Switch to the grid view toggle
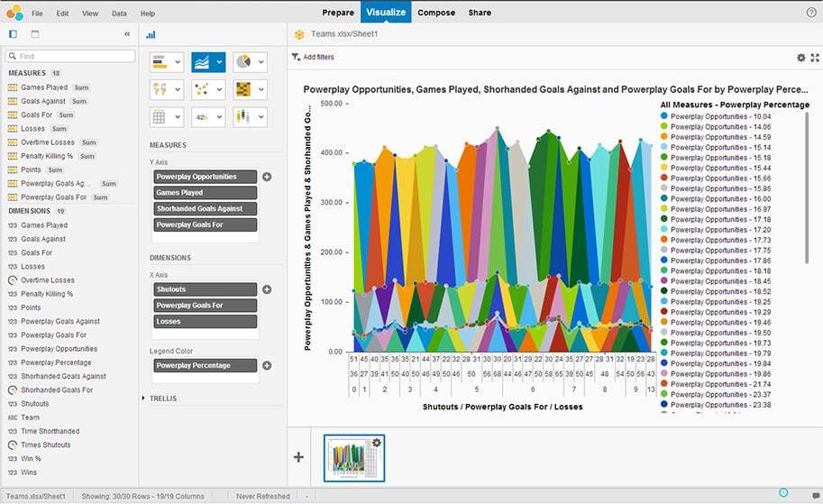The width and height of the screenshot is (823, 504). [x=35, y=34]
